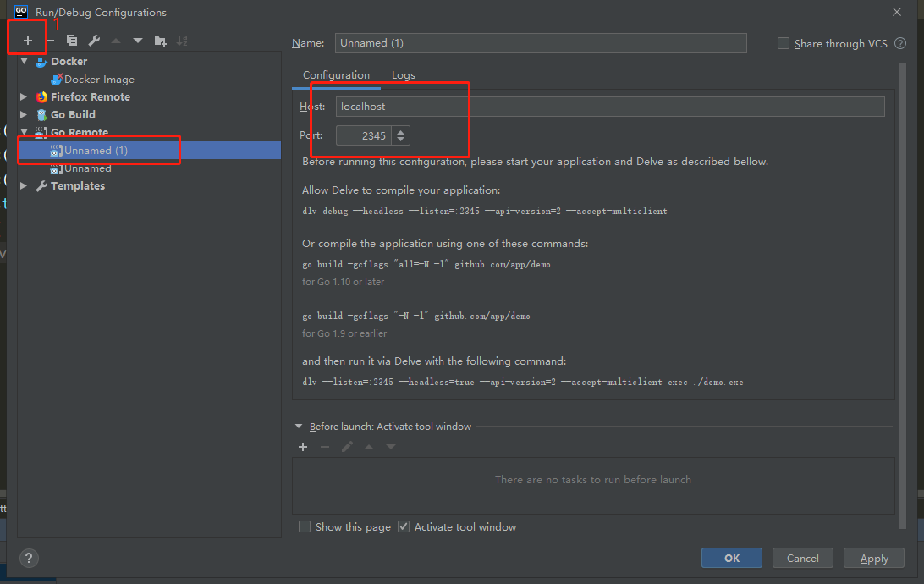Click the Host input field
The image size is (924, 584).
point(609,107)
